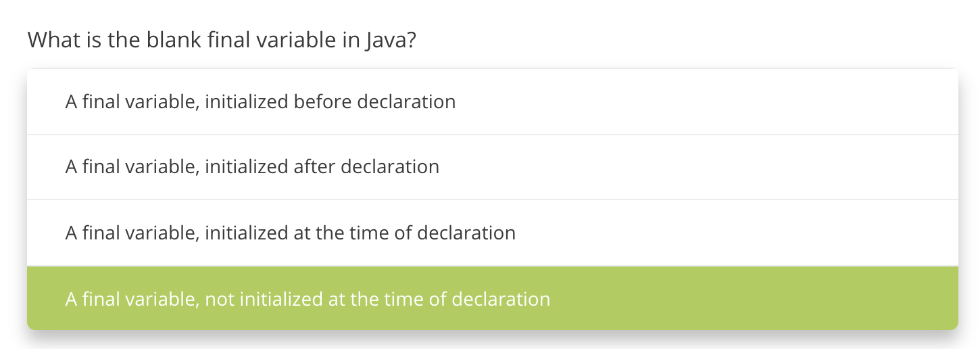Select the answer starting with 'not initialized'

308,298
